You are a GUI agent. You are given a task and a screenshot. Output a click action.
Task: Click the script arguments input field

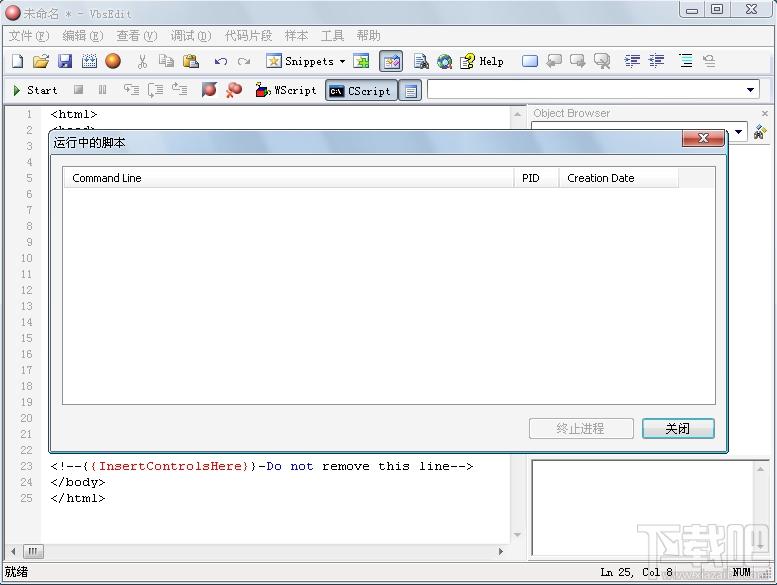pyautogui.click(x=585, y=90)
